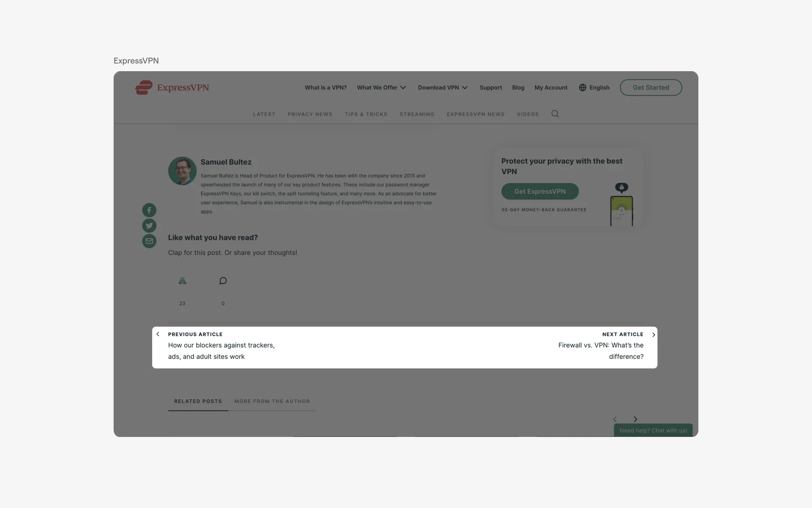Click the globe language icon

pos(582,88)
